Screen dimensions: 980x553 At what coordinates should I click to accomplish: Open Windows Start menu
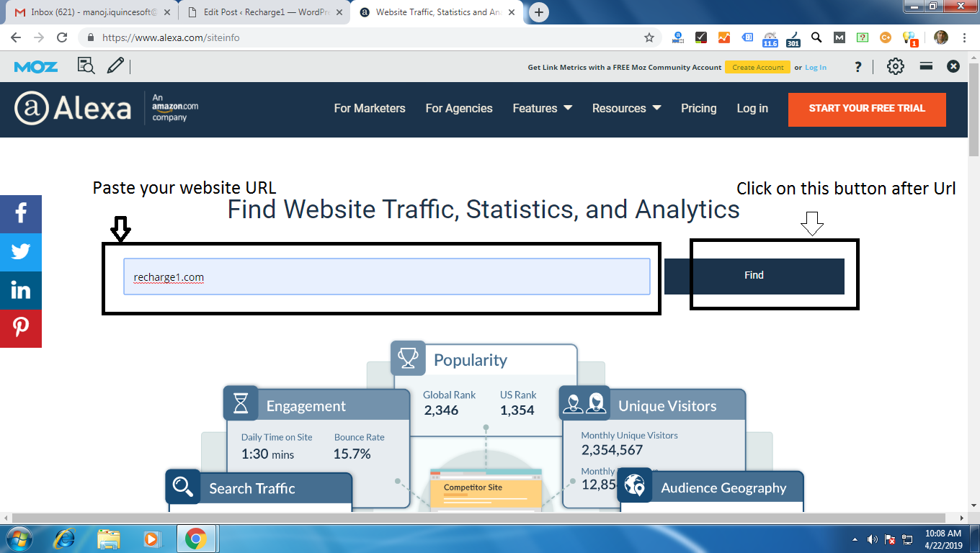tap(18, 539)
